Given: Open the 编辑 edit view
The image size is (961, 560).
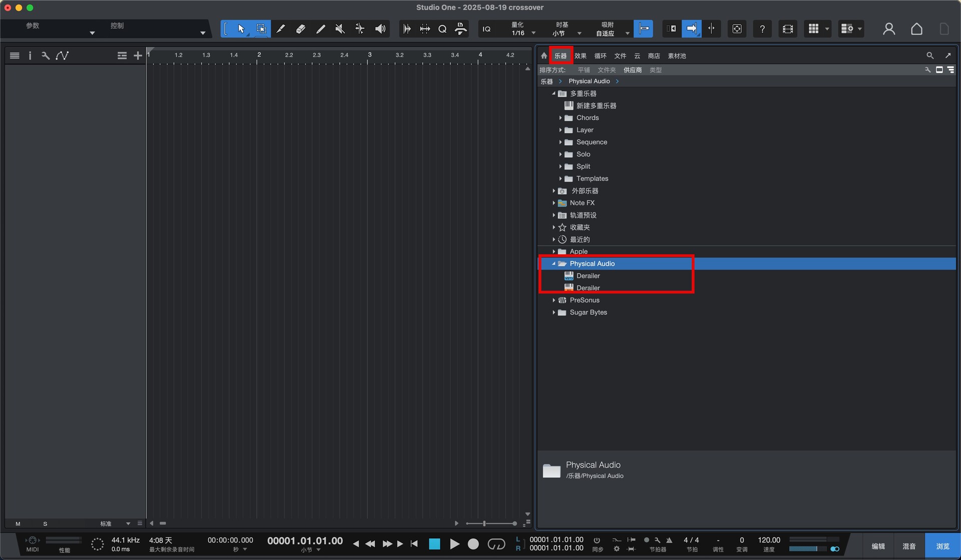Looking at the screenshot, I should [878, 546].
